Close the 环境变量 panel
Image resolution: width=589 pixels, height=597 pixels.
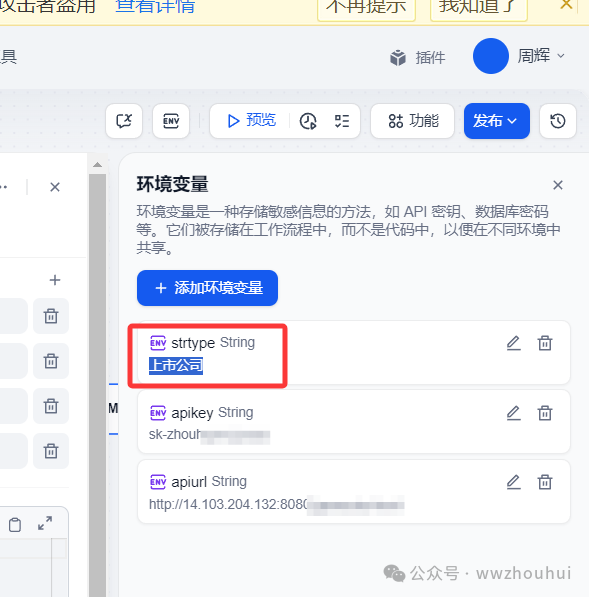pyautogui.click(x=558, y=185)
